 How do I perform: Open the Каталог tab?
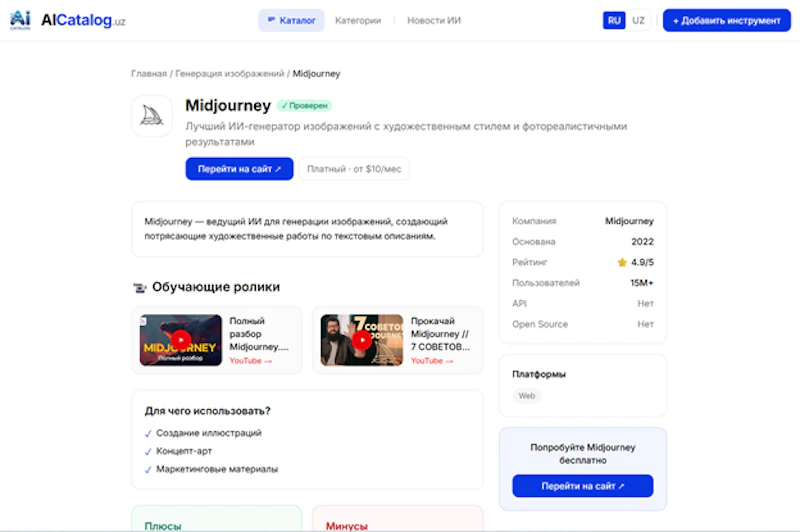pos(291,20)
